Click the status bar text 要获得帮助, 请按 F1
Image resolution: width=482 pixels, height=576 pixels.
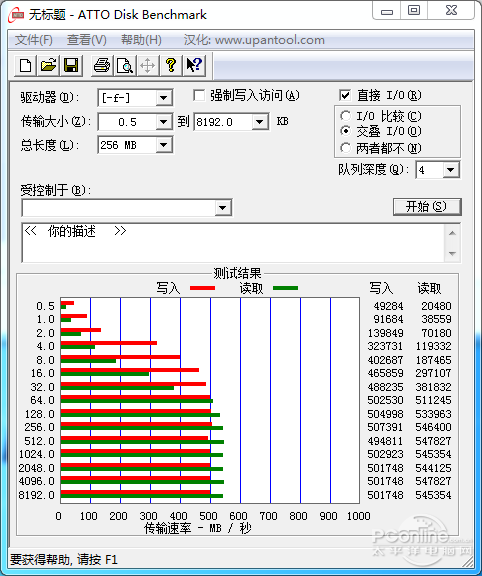[x=64, y=560]
